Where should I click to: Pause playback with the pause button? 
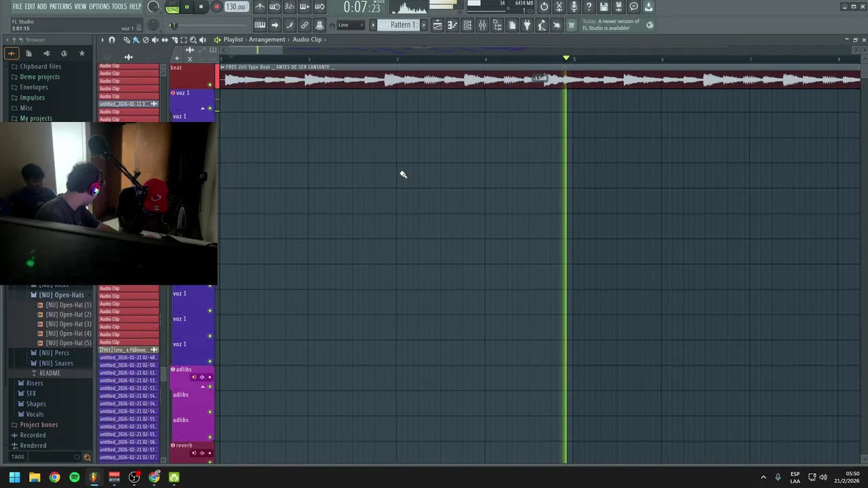[x=186, y=7]
